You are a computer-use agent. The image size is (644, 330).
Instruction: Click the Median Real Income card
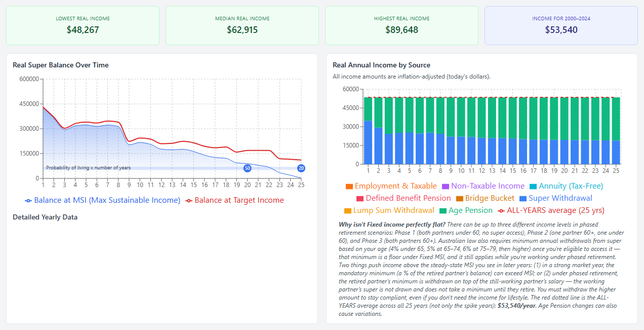tap(242, 25)
